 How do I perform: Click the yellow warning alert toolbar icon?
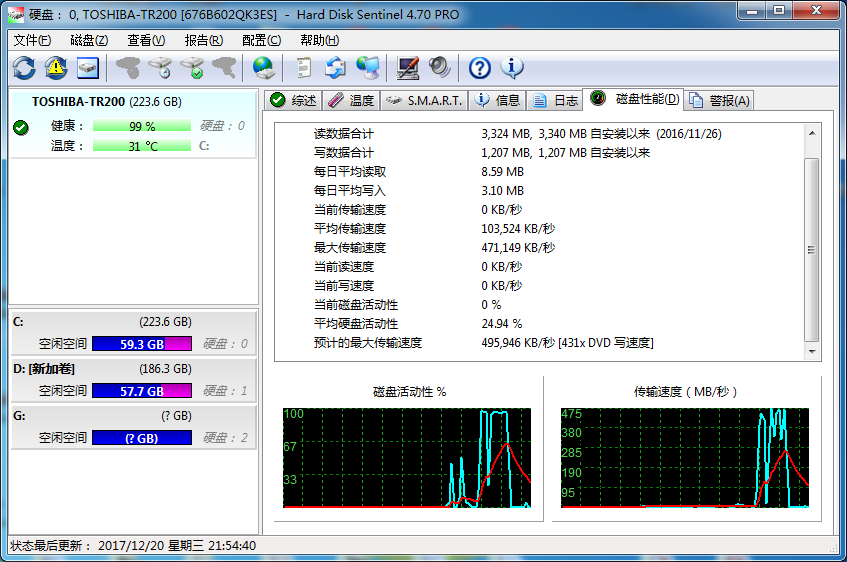point(56,68)
